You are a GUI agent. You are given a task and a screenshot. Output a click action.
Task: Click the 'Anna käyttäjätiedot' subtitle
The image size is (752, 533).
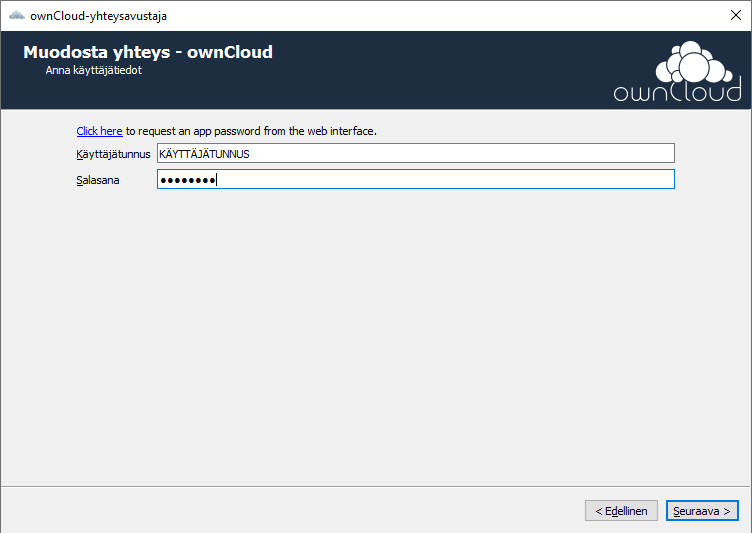(x=94, y=70)
